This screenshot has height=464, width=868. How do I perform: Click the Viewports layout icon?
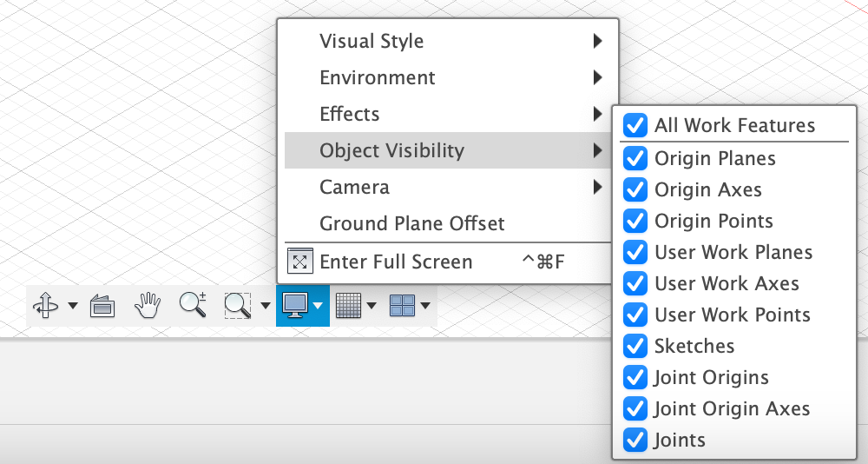coord(402,305)
